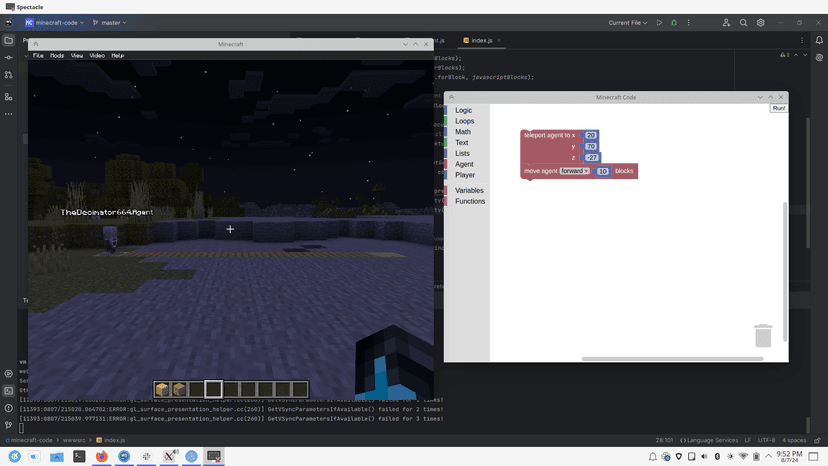Open the Terminal tool window icon
Screen dimensions: 828x466
(x=8, y=391)
